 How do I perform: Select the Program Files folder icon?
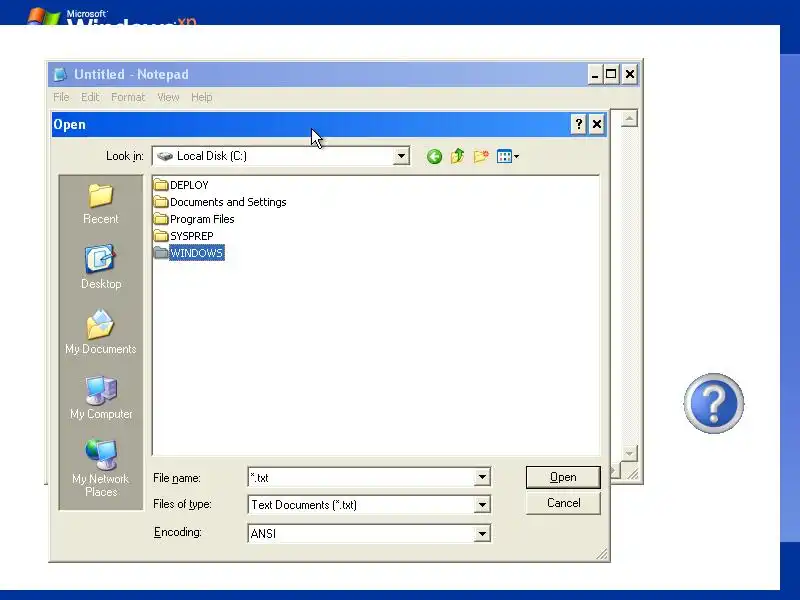point(161,219)
